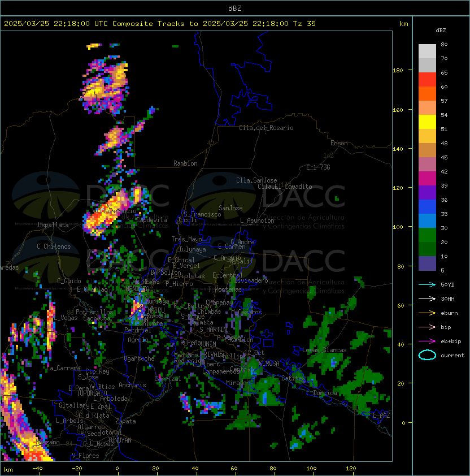Click the 0 km vertical axis tick

click(x=403, y=423)
